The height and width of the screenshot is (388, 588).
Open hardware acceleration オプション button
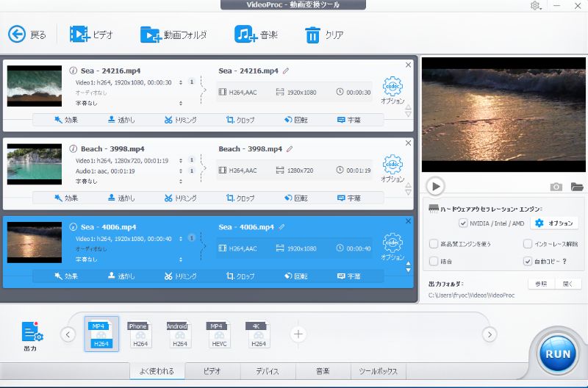click(555, 223)
